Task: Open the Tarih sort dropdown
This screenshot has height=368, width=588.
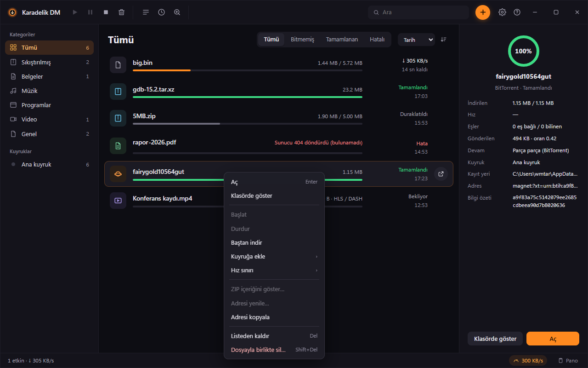Action: coord(416,40)
